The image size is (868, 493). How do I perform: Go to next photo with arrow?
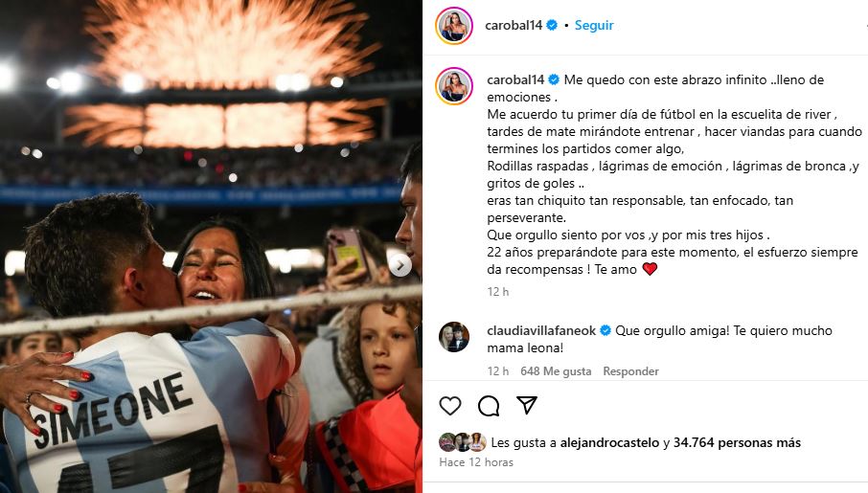click(400, 265)
